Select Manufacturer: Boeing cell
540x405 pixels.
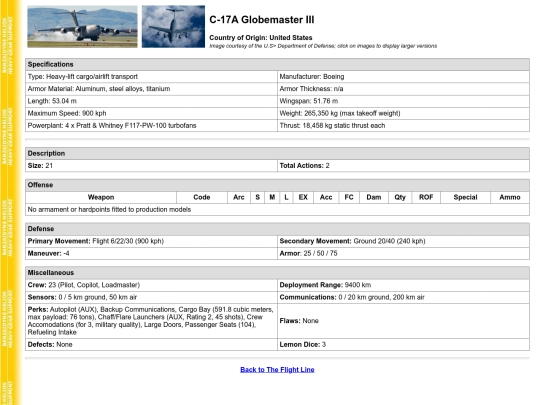[403, 76]
